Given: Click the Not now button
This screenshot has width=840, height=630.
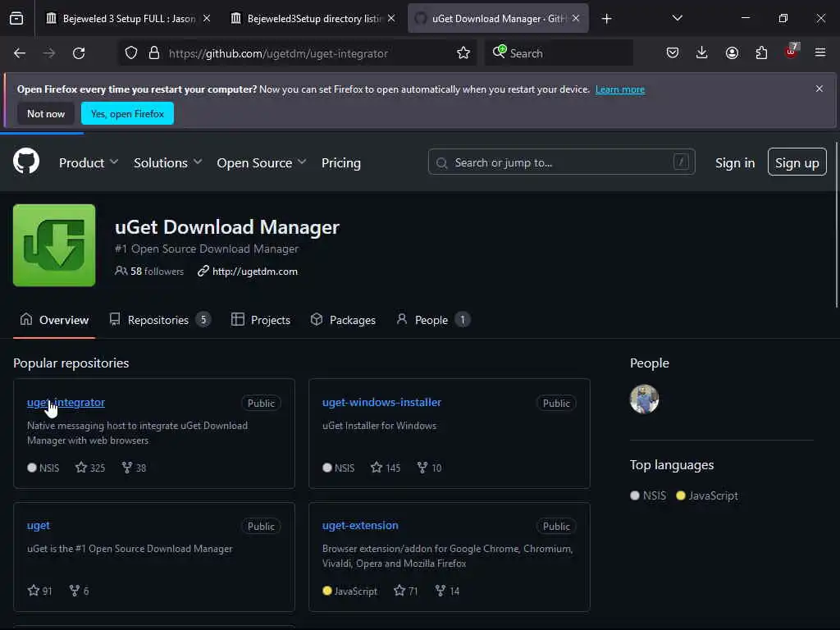Looking at the screenshot, I should pyautogui.click(x=46, y=113).
